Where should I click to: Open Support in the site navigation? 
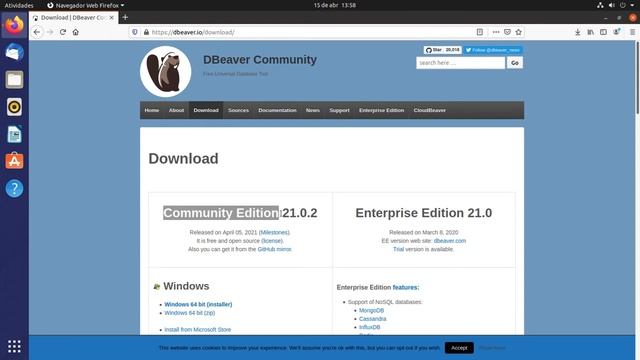pos(339,110)
